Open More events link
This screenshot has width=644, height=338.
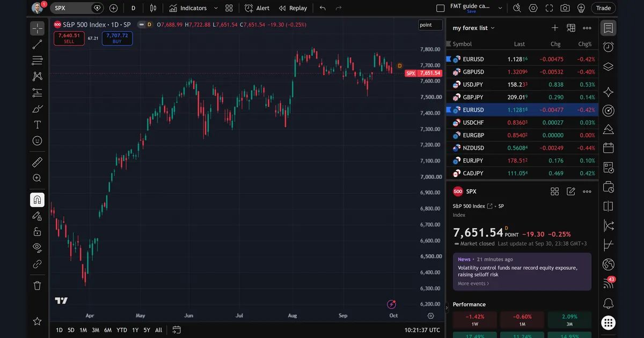coord(473,284)
